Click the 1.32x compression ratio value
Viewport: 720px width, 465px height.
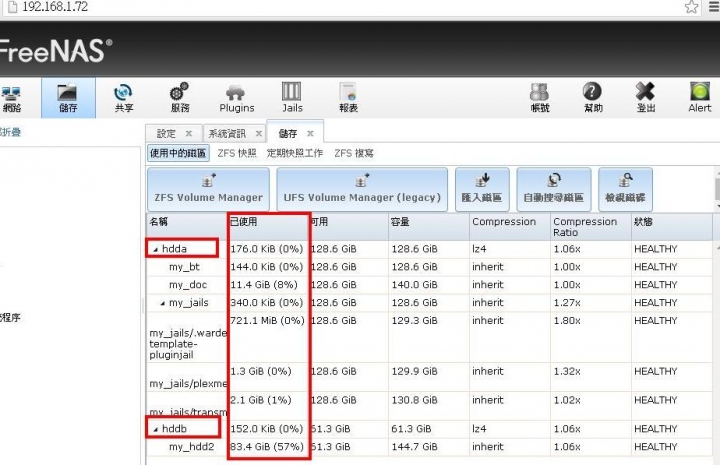point(567,371)
